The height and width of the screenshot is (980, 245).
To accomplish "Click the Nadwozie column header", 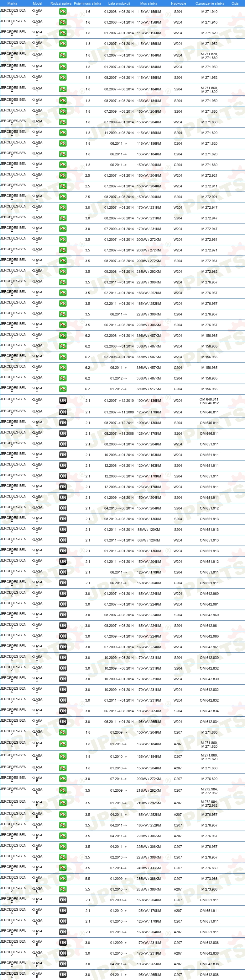I will 179,3.
